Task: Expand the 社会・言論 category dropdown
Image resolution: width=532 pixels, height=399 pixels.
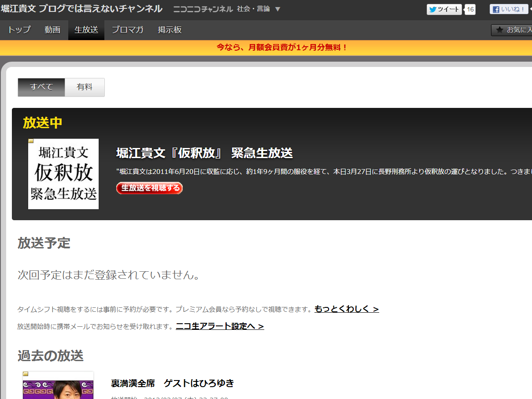Action: coord(277,9)
